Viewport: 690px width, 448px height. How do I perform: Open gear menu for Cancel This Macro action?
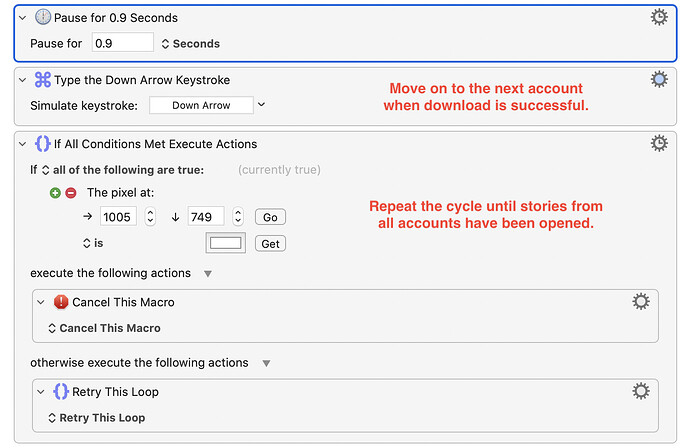[641, 302]
